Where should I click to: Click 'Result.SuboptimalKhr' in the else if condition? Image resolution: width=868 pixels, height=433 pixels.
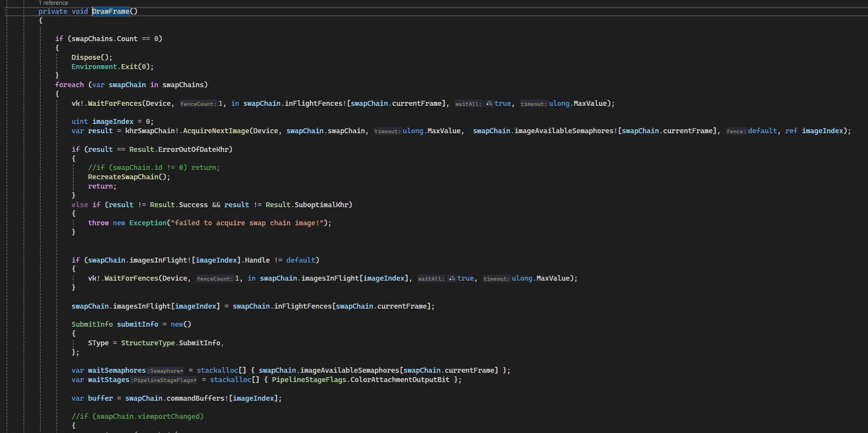point(307,205)
